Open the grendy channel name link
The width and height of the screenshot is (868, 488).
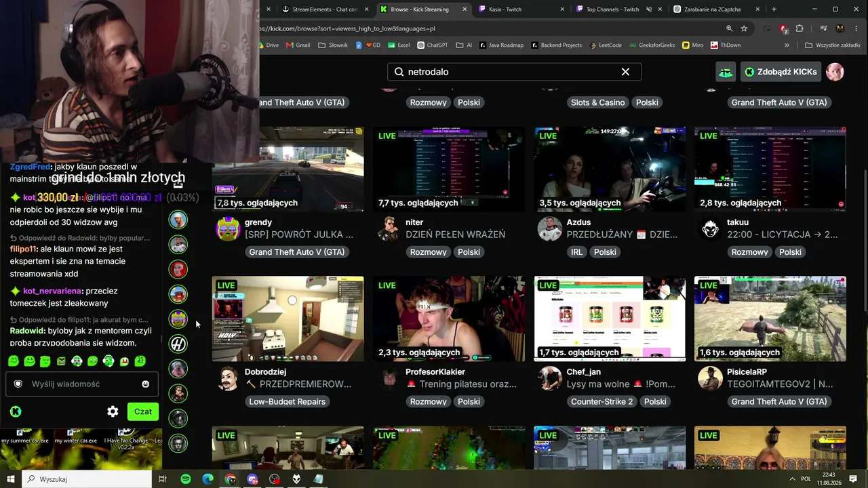(x=258, y=222)
